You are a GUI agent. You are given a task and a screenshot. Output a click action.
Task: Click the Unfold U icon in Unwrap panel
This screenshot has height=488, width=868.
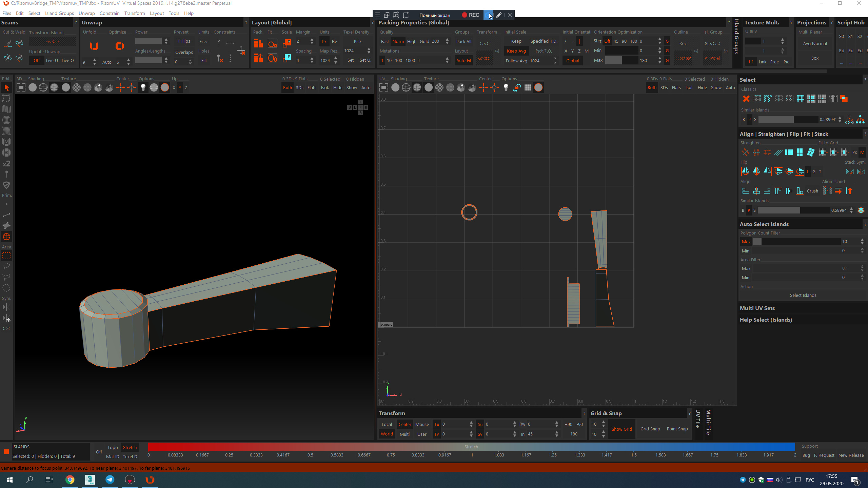click(x=94, y=46)
